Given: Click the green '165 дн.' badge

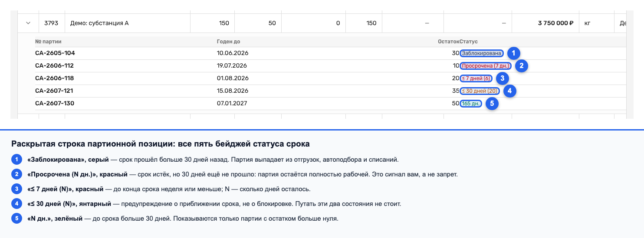Looking at the screenshot, I should click(471, 104).
